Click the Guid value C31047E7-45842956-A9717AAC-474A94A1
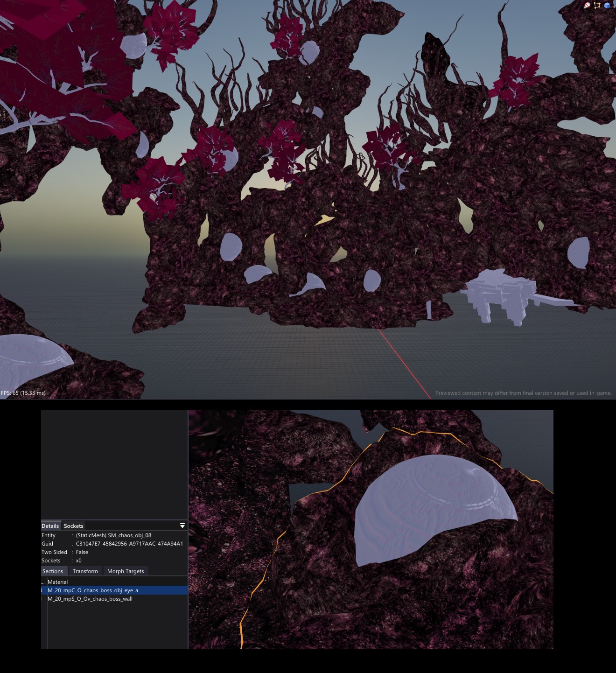 [x=129, y=544]
